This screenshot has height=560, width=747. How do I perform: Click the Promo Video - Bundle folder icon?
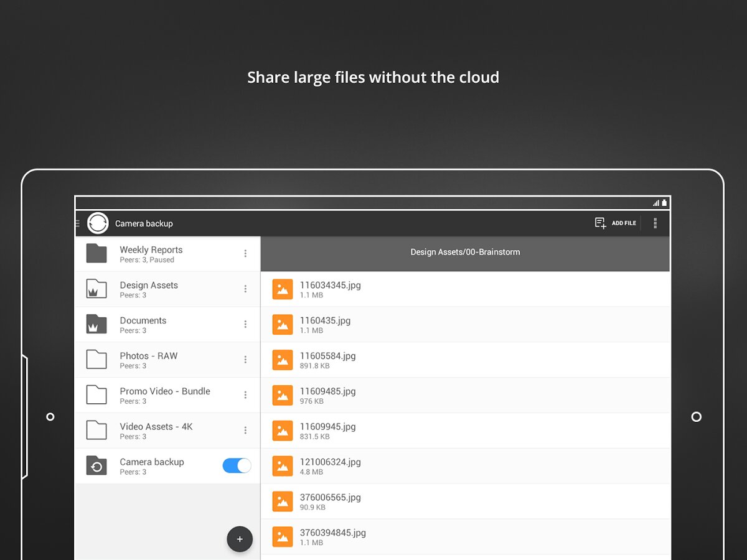[x=96, y=394]
